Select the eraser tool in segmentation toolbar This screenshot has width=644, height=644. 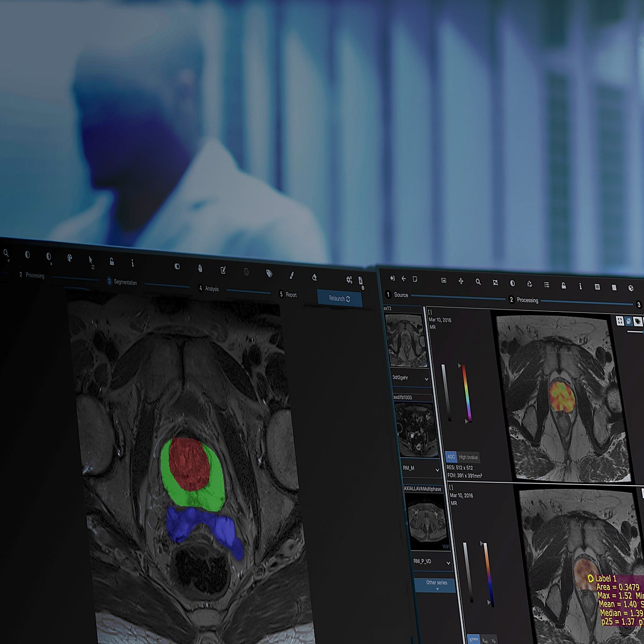click(314, 277)
